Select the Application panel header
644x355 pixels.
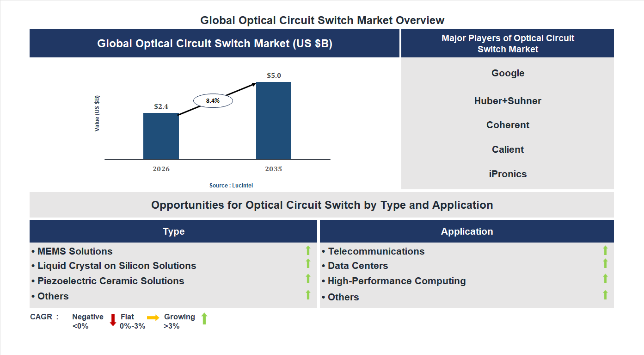pos(467,231)
